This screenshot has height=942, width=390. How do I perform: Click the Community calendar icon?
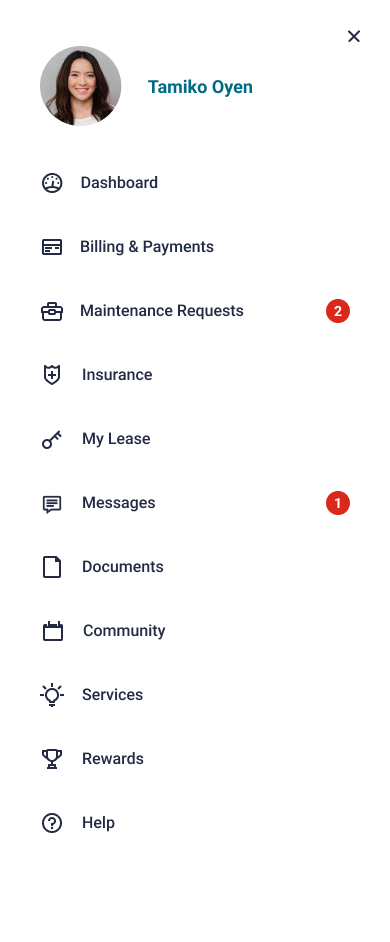(53, 631)
